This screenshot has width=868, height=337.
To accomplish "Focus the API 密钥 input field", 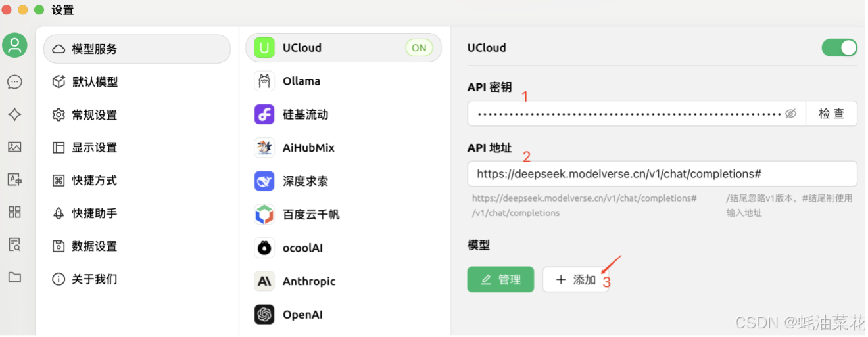I will (637, 114).
